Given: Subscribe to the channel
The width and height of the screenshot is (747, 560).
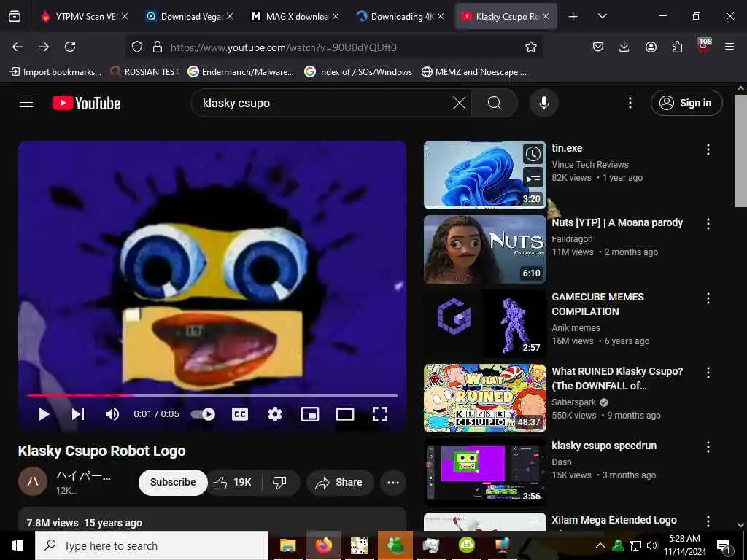Looking at the screenshot, I should click(173, 483).
